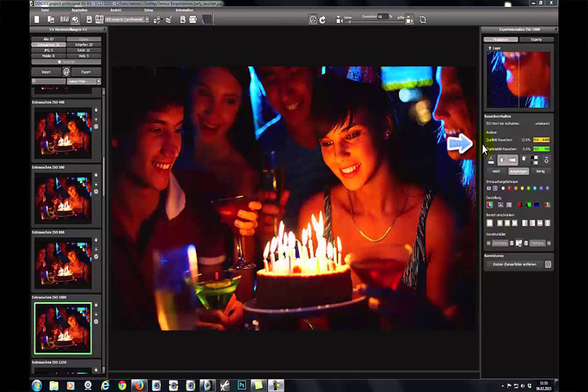Launch Photoshop from the taskbar
The width and height of the screenshot is (588, 392).
[x=242, y=385]
